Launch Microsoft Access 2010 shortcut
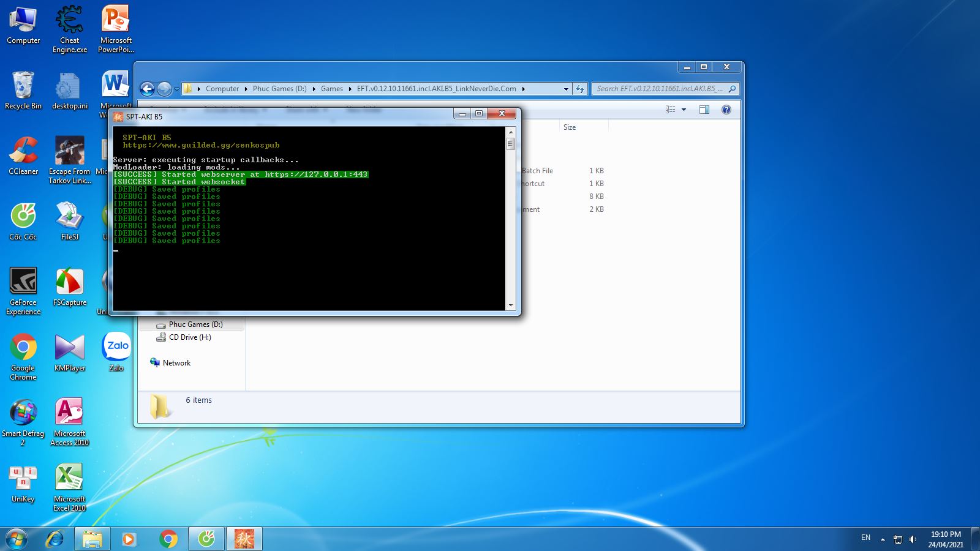980x551 pixels. point(70,422)
